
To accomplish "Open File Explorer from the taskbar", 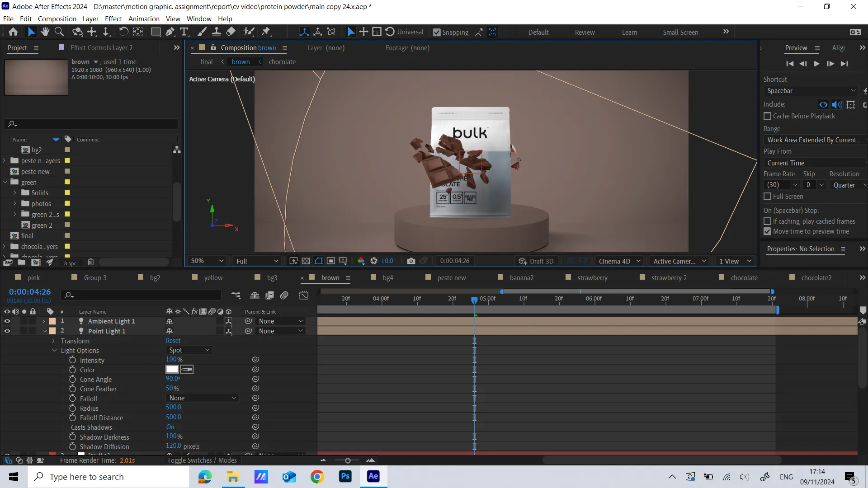I will (233, 477).
